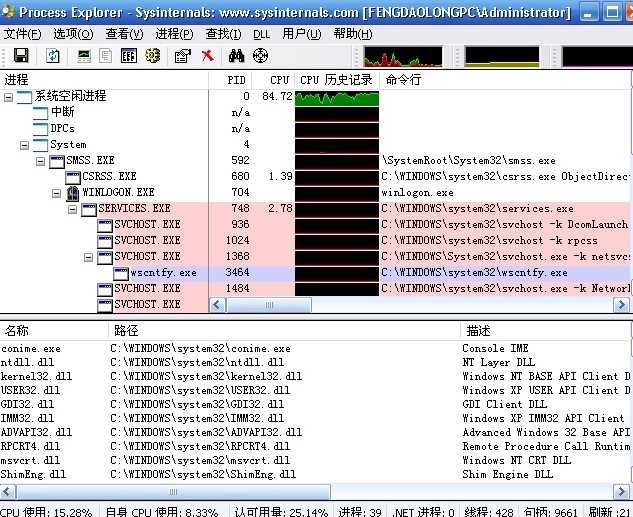
Task: Click the upper pane horizontal scrollbar thumb
Action: (x=269, y=305)
